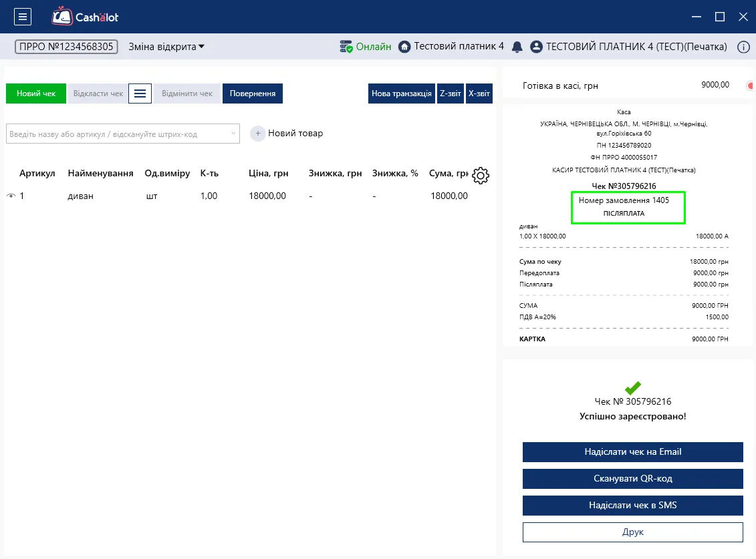This screenshot has height=559, width=756.
Task: Click the Передоплата line on receipt
Action: 624,272
